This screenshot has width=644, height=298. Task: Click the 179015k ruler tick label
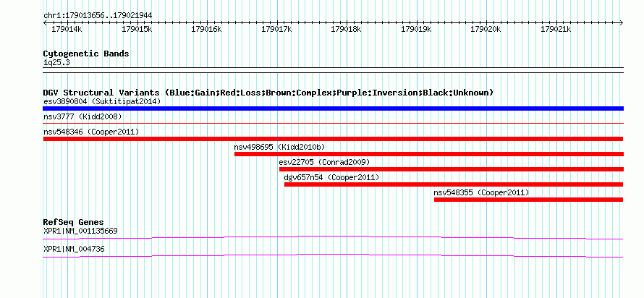pos(137,30)
